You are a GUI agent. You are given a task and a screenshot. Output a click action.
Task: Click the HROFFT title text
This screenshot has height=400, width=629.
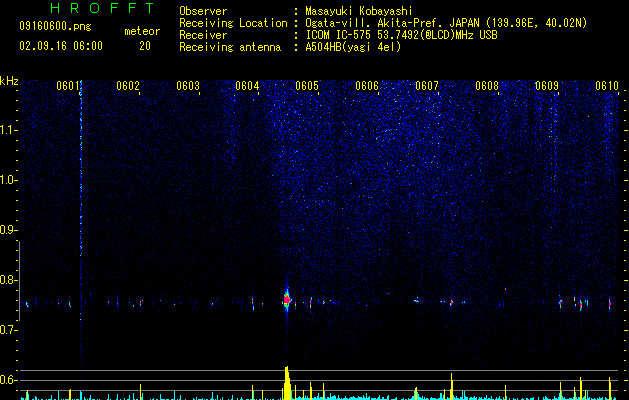click(x=103, y=8)
